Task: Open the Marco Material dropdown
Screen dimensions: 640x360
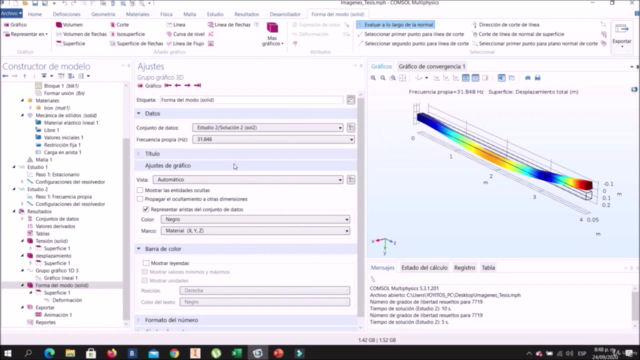Action: [x=256, y=231]
